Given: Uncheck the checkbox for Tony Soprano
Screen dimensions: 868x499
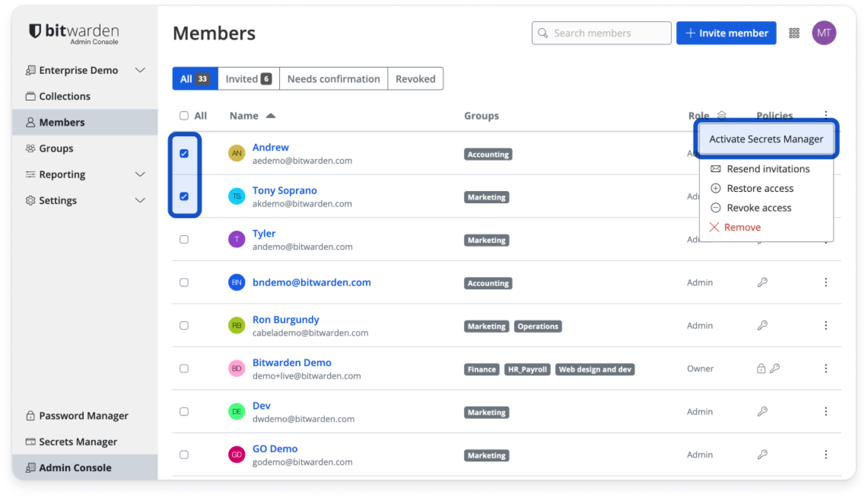Looking at the screenshot, I should click(184, 196).
